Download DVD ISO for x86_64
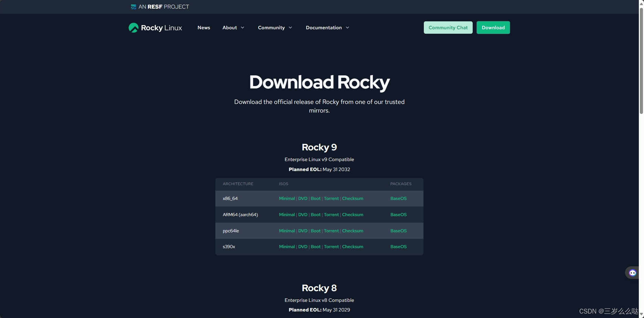644x318 pixels. [303, 199]
